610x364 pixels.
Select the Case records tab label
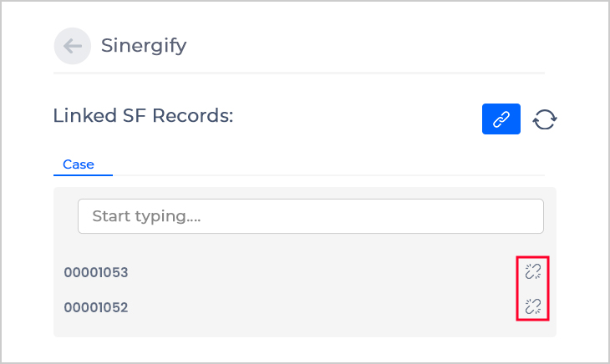tap(79, 164)
